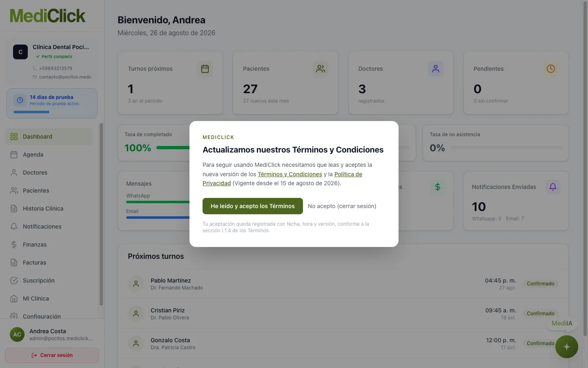Click the "Dra. Patricia Castro" doctor name
Screen dimensions: 588x368
click(x=173, y=348)
